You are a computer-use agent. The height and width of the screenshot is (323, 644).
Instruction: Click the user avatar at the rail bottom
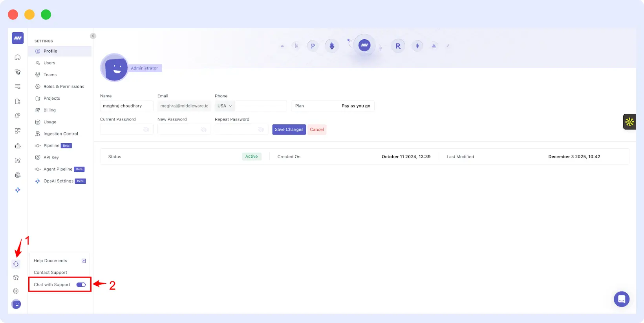16,304
